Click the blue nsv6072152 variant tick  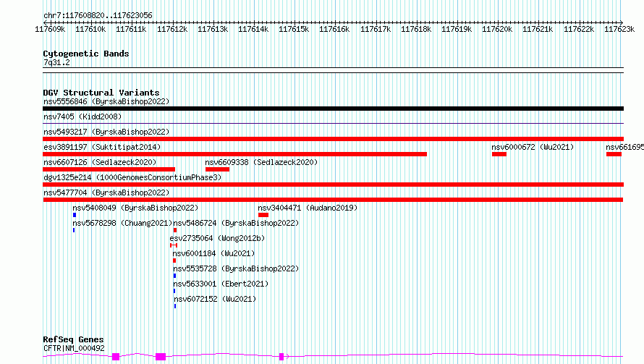pos(175,306)
